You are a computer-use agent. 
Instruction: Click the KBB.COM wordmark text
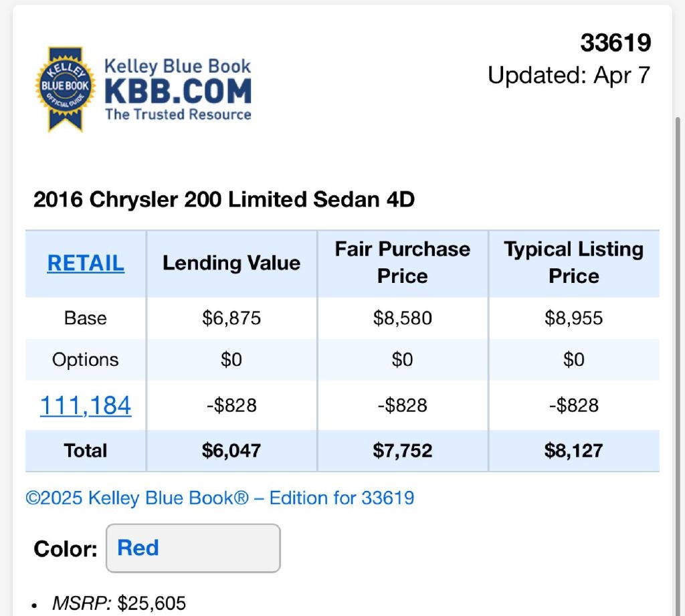[178, 91]
